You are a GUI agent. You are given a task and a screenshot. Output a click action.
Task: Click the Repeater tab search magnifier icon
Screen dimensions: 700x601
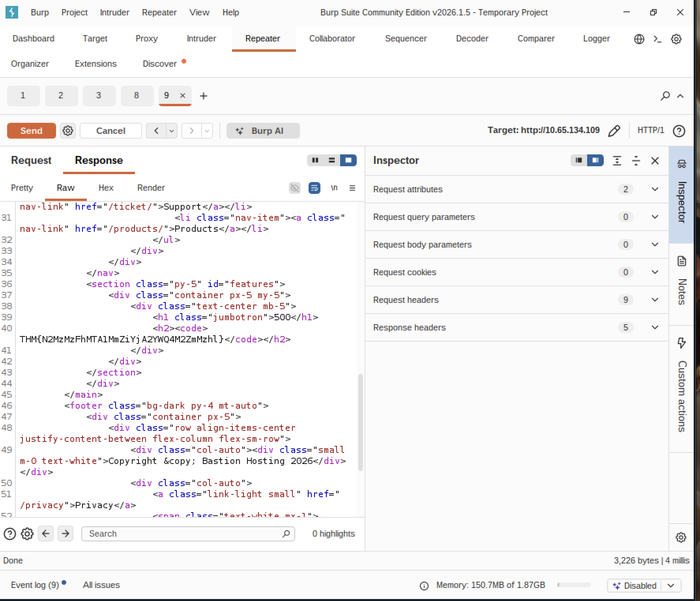[665, 96]
